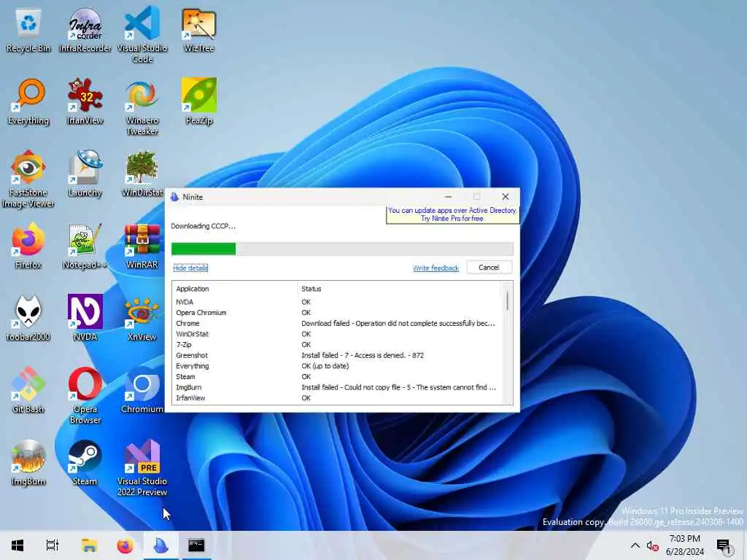Screen dimensions: 747x560
Task: Click the Ninite download progress bar
Action: click(342, 249)
